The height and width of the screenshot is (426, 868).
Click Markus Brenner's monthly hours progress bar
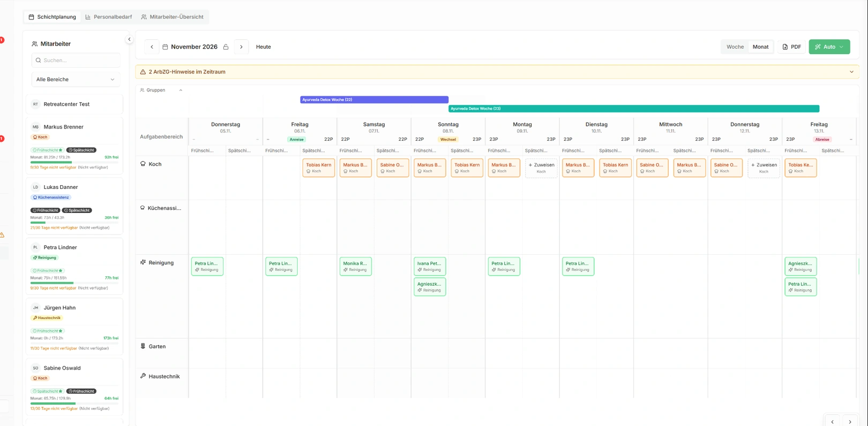point(74,162)
